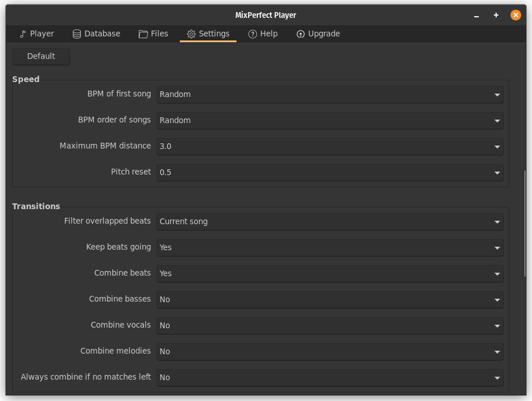Screen dimensions: 532x401
Task: Open the Combine melodies dropdown
Action: 330,351
